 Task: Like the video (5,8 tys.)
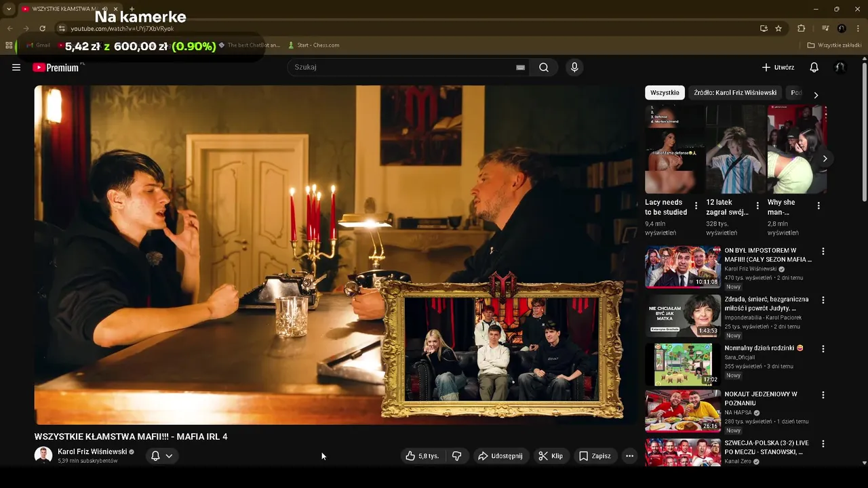click(422, 456)
